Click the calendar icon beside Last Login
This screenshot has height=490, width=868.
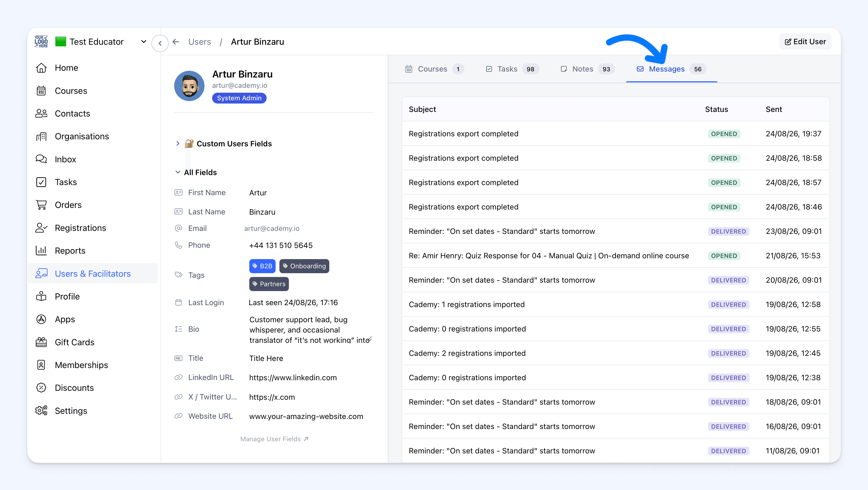[x=178, y=302]
